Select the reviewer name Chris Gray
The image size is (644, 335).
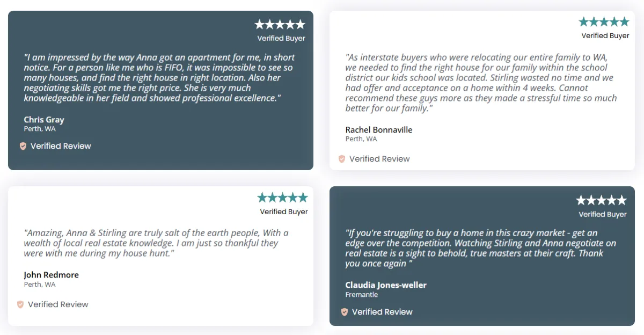click(44, 120)
